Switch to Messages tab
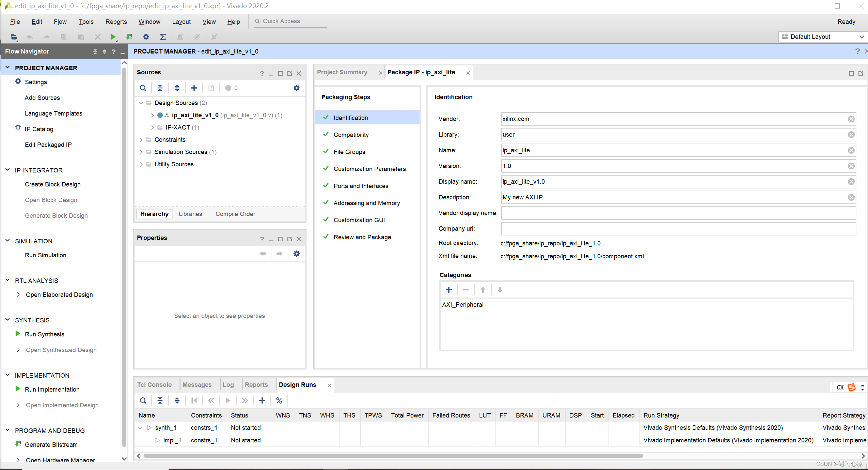868x470 pixels. click(x=197, y=385)
